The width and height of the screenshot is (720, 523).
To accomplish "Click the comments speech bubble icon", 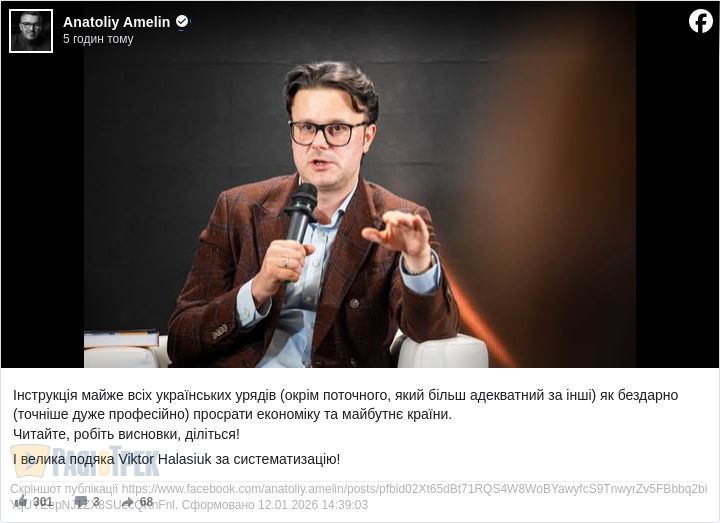I will 81,502.
